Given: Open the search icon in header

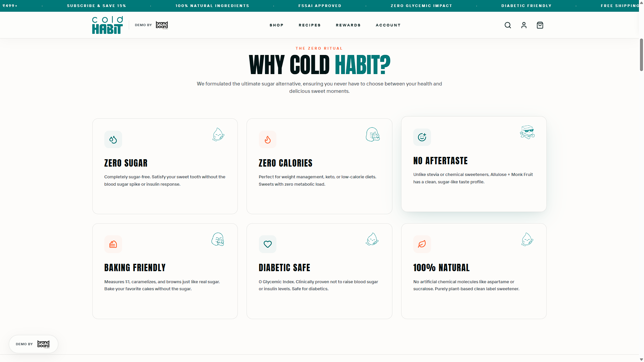Looking at the screenshot, I should 508,25.
